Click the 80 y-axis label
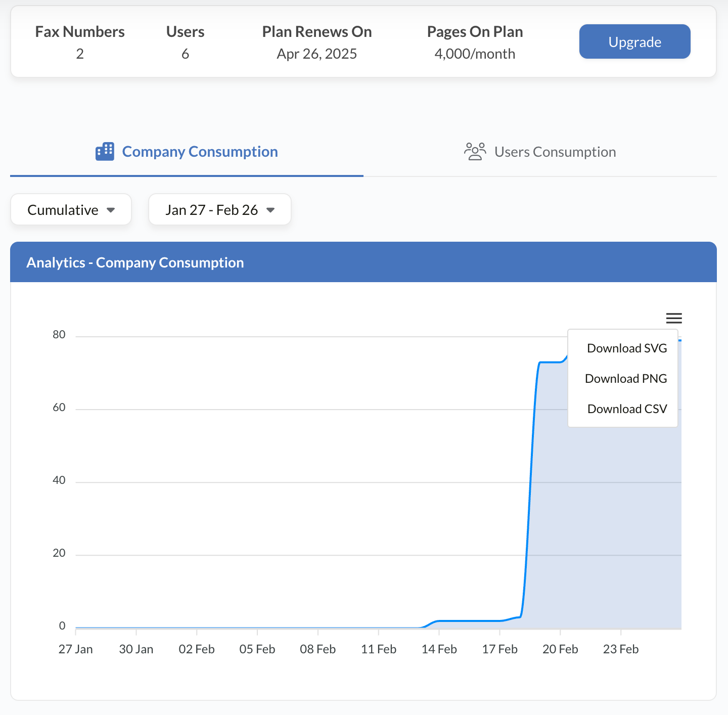This screenshot has width=728, height=715. pos(59,335)
